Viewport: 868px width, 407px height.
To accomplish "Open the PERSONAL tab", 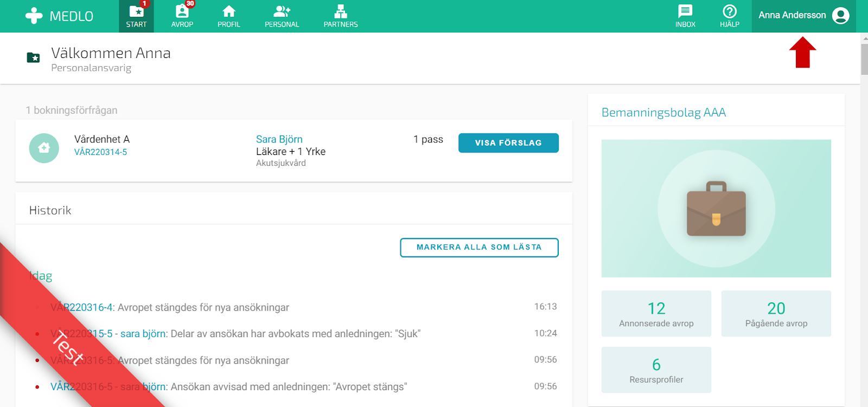I will pos(282,16).
